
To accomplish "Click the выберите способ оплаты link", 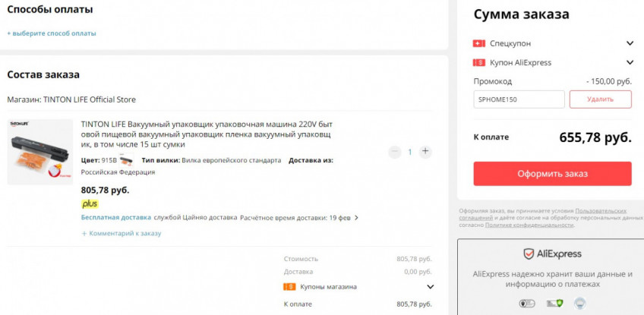I will tap(52, 33).
